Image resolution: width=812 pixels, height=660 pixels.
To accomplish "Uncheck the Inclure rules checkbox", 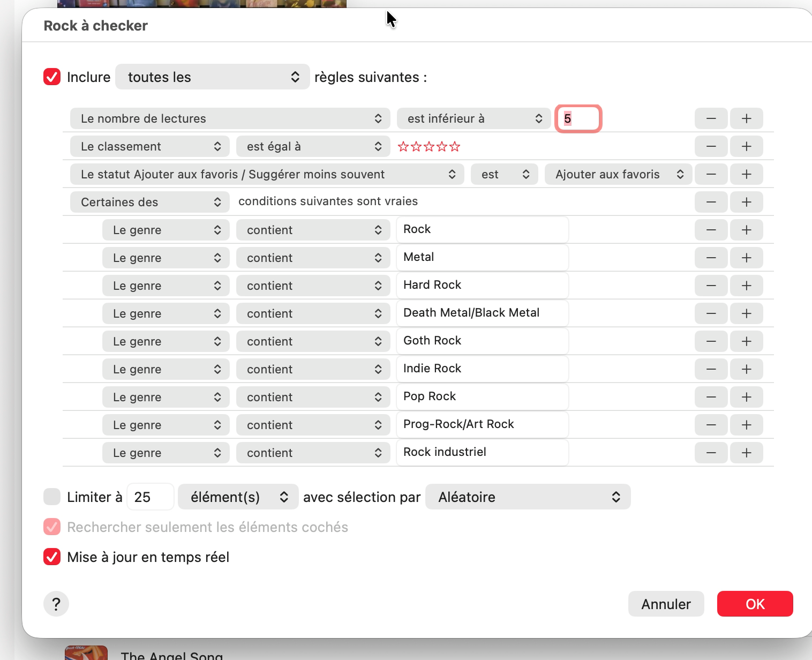I will 52,77.
